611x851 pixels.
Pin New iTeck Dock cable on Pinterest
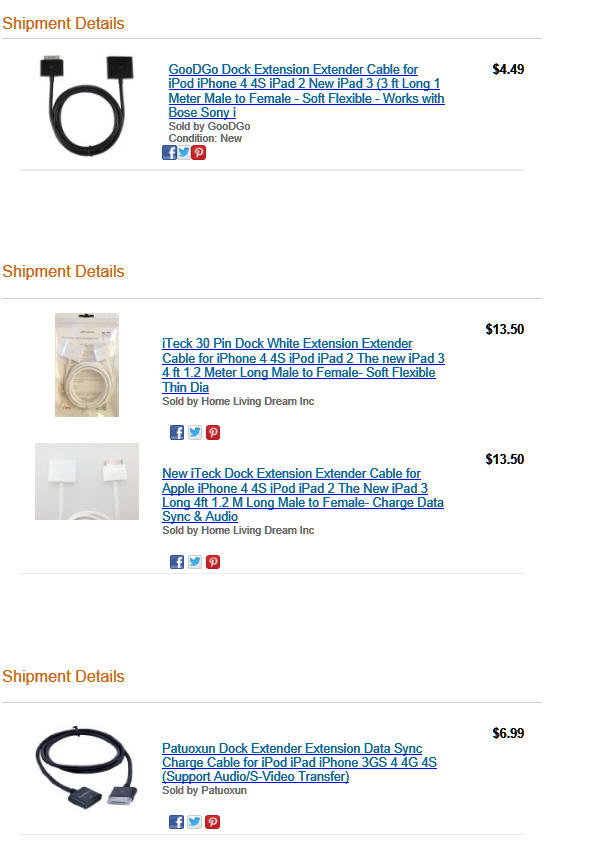pos(213,562)
